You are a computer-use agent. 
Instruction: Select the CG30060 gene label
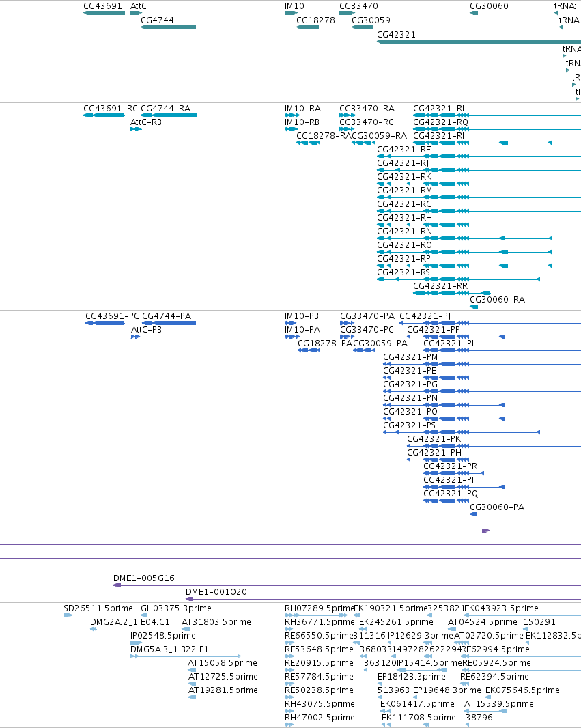[x=489, y=6]
